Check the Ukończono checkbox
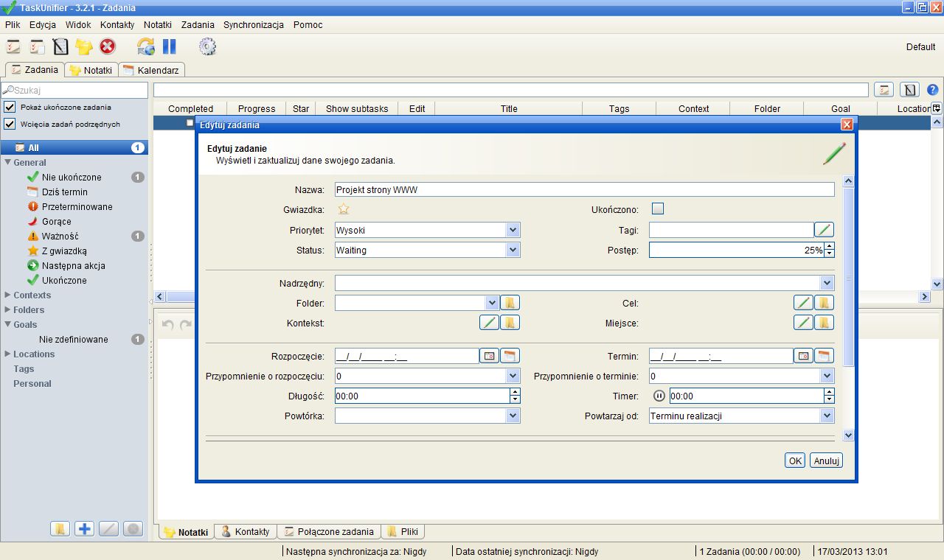This screenshot has width=944, height=560. pyautogui.click(x=657, y=209)
